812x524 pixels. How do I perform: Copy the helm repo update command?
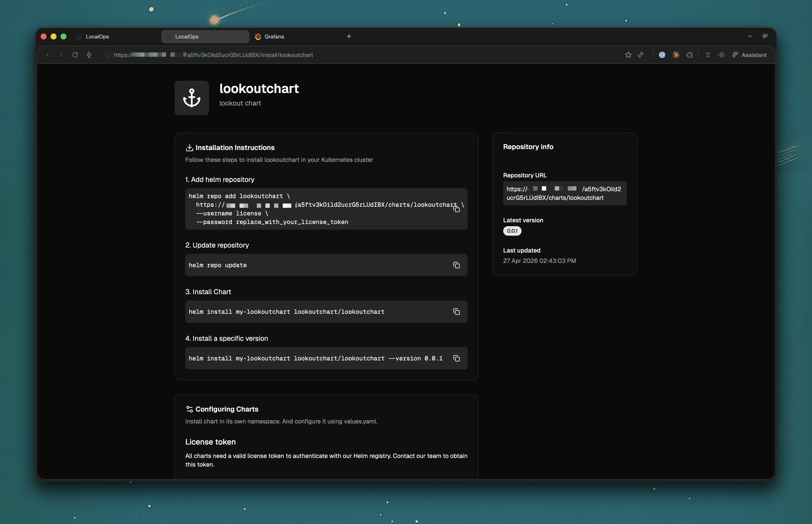(457, 265)
